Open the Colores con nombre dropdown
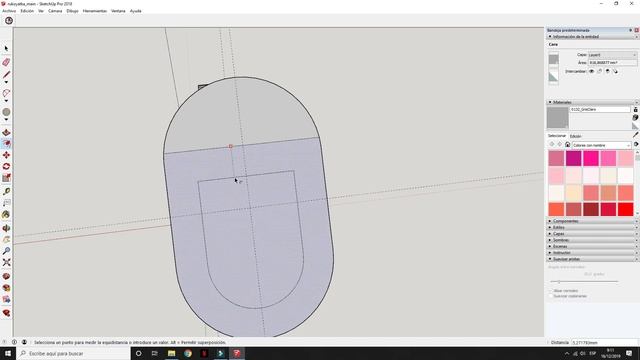 (602, 145)
